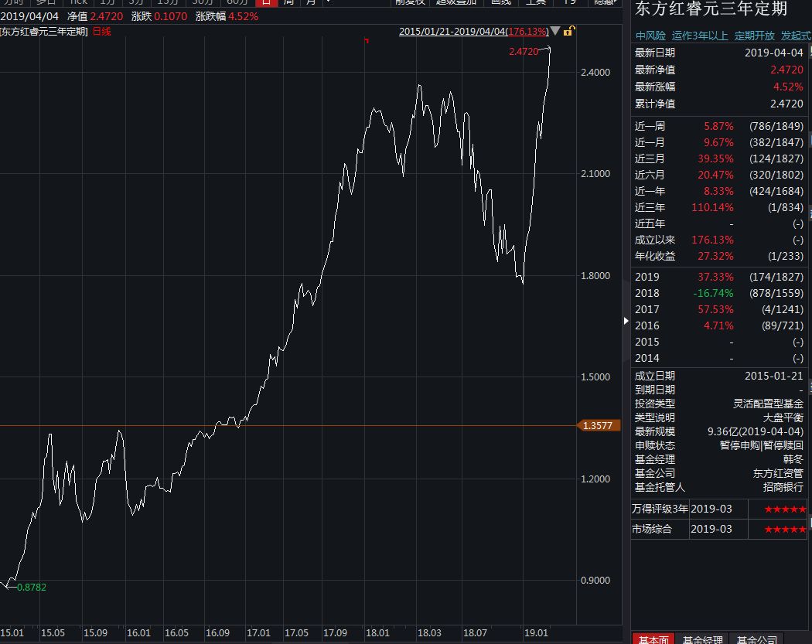Viewport: 812px width, 644px height.
Task: Open the period dropdown arrow after 月
Action: 329,2
